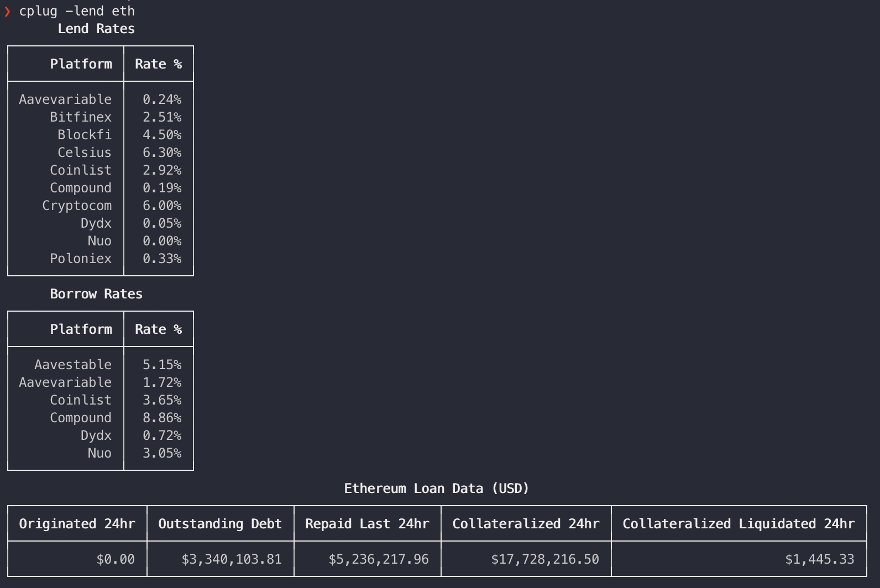This screenshot has width=880, height=588.
Task: Select the "Originated 24hr" column header
Action: [x=77, y=524]
